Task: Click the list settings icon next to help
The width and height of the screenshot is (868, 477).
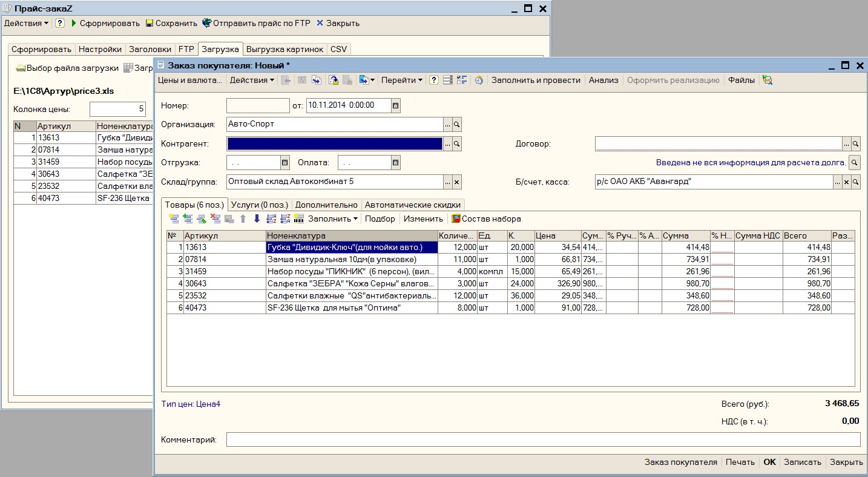Action: point(447,80)
